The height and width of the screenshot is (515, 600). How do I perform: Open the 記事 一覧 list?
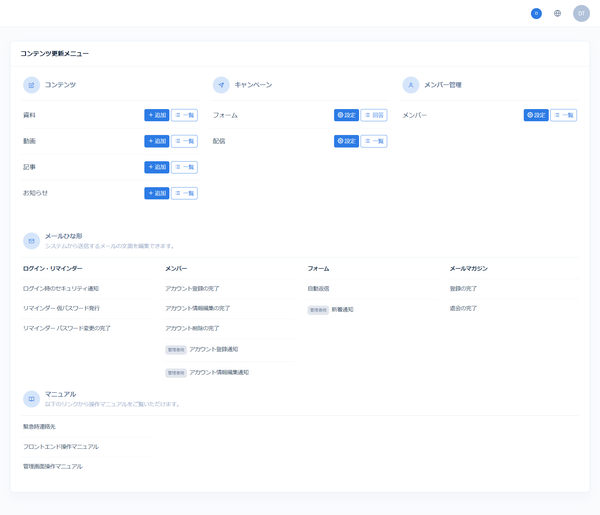[184, 167]
